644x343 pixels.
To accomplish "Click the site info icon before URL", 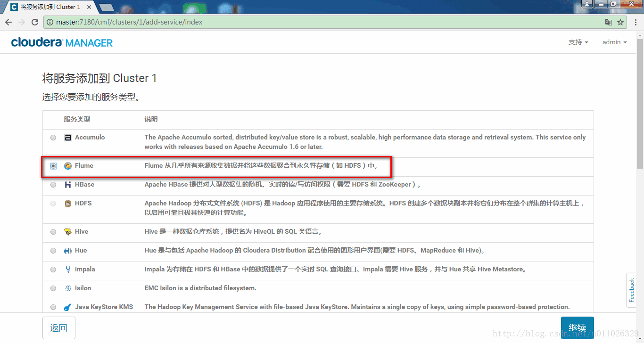I will pos(50,22).
